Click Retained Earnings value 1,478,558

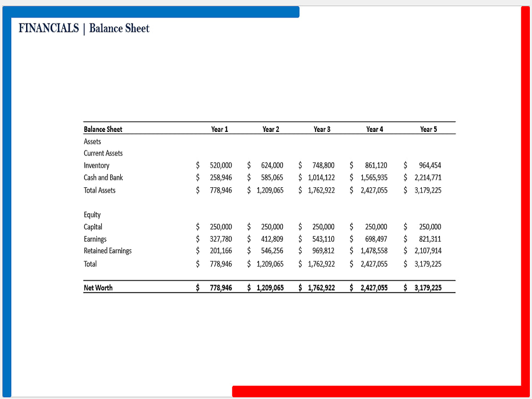pyautogui.click(x=374, y=251)
